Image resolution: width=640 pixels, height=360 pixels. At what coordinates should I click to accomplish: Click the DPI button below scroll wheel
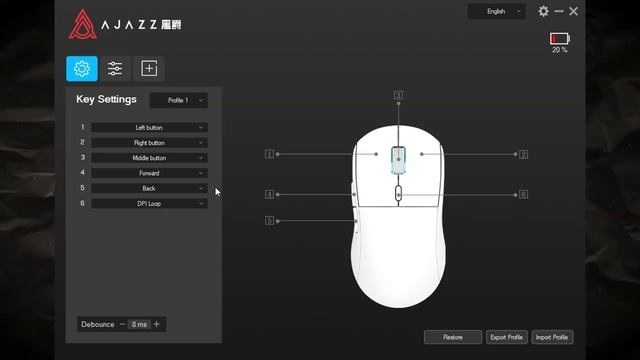[x=398, y=194]
